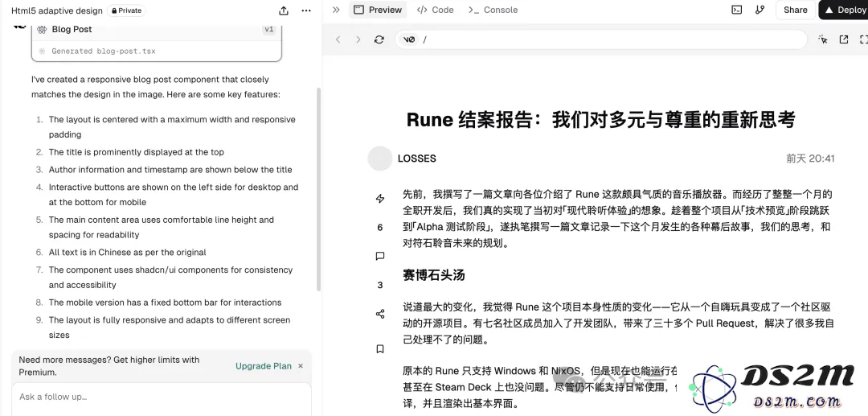Viewport: 868px width, 416px height.
Task: Switch to the Code tab
Action: [436, 10]
